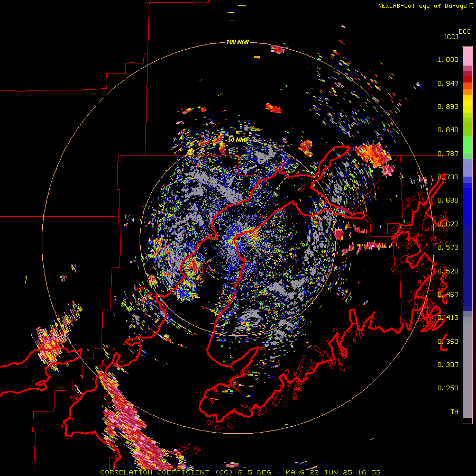Viewport: 476px width, 476px height.
Task: Click the 0.627 scale label
Action: click(x=448, y=224)
